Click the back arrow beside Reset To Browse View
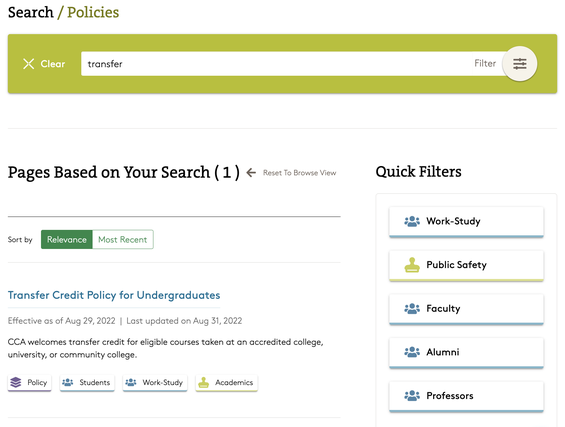565x427 pixels. [x=251, y=173]
